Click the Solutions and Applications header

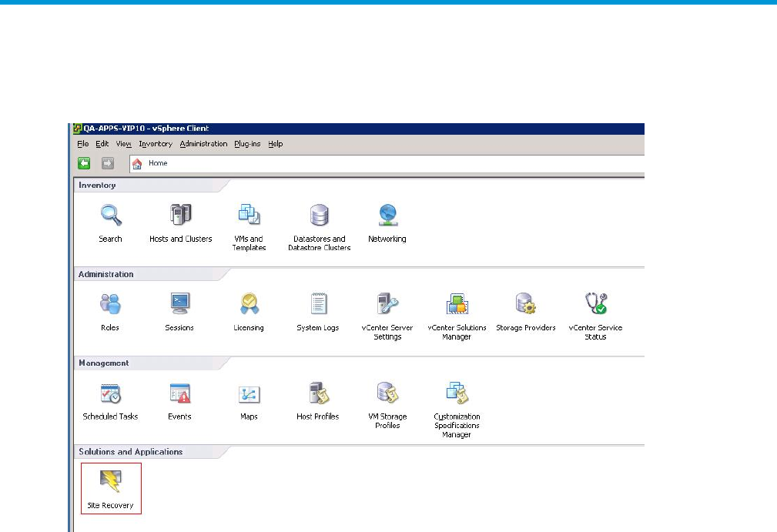(131, 452)
